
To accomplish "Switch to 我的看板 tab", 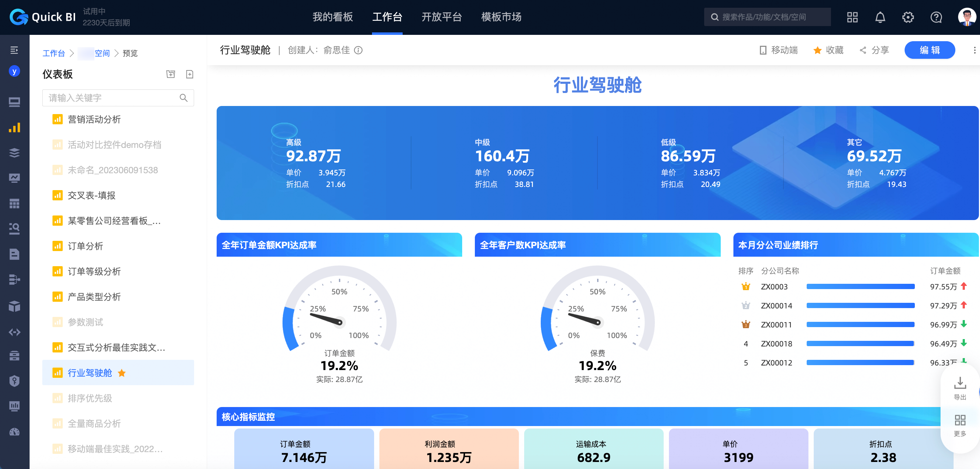I will coord(333,17).
